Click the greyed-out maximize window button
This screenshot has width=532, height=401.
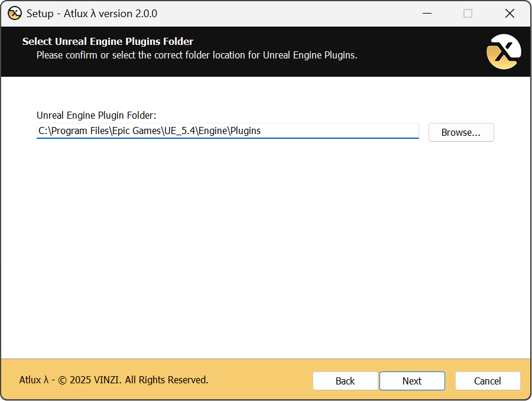click(x=468, y=13)
